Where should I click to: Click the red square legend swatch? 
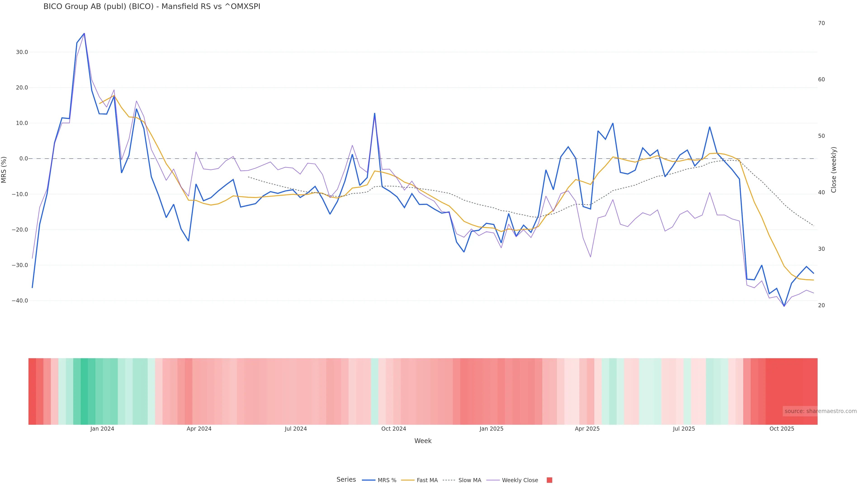pos(549,480)
